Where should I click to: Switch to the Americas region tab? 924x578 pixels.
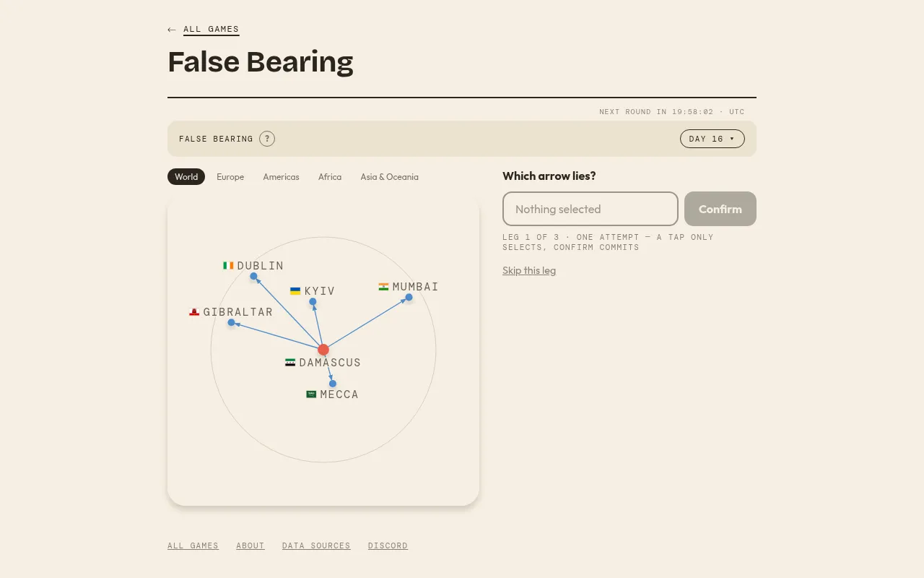click(281, 177)
